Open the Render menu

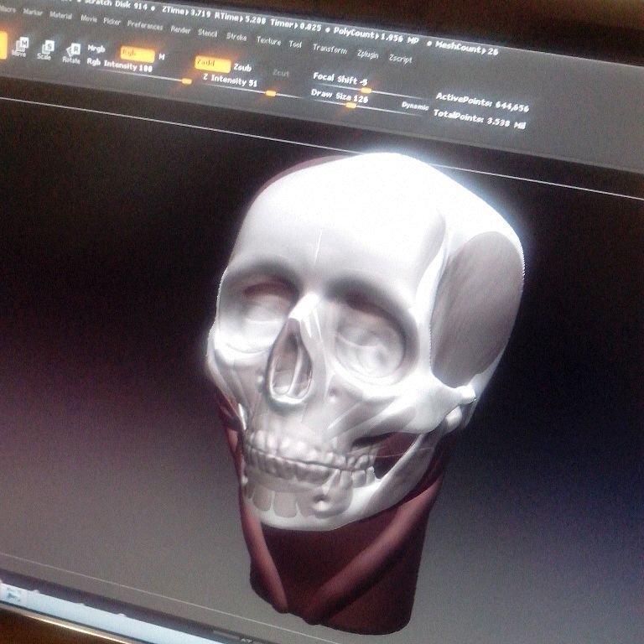pyautogui.click(x=180, y=29)
